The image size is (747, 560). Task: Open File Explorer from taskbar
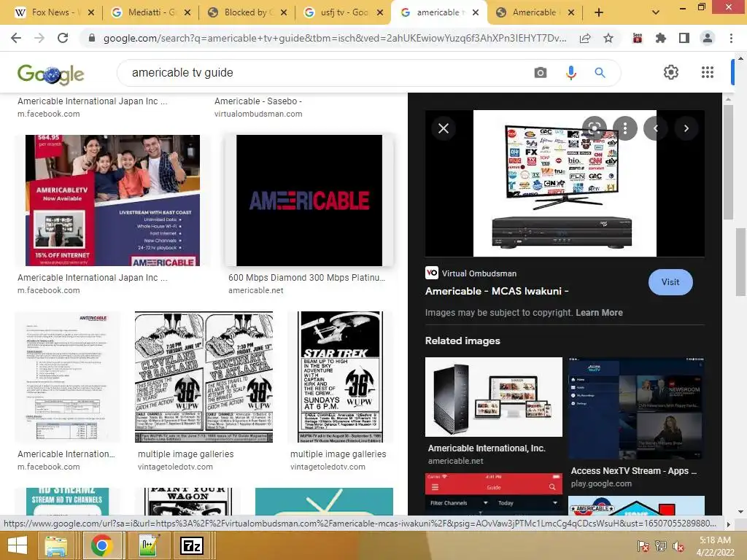pos(56,545)
